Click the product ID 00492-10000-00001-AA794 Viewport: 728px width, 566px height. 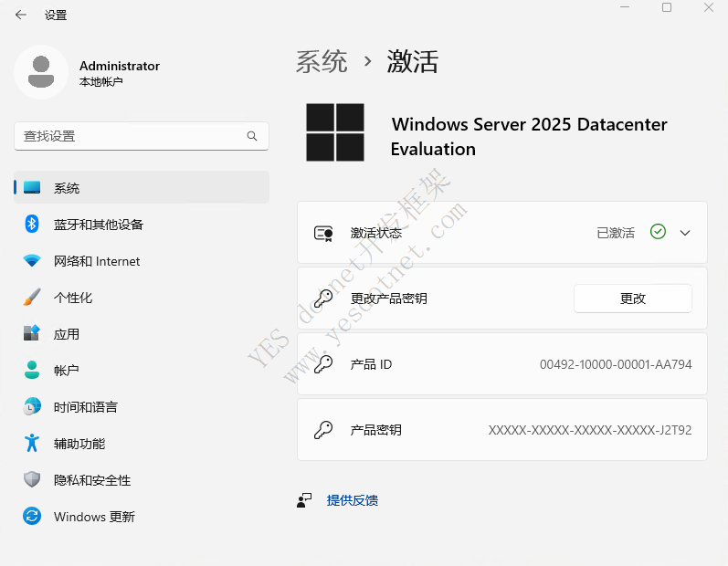[616, 364]
